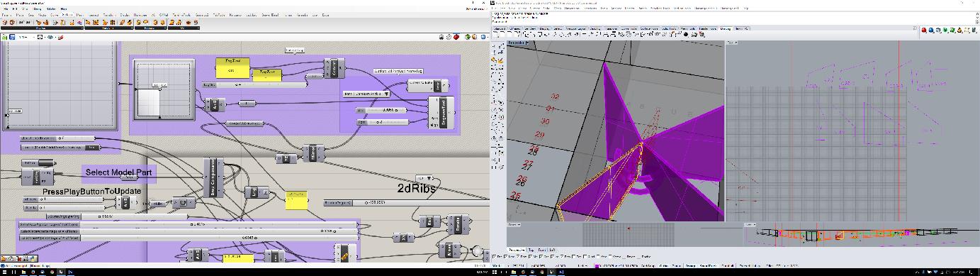
Task: Click the 'Select Model Part' label
Action: pyautogui.click(x=118, y=172)
